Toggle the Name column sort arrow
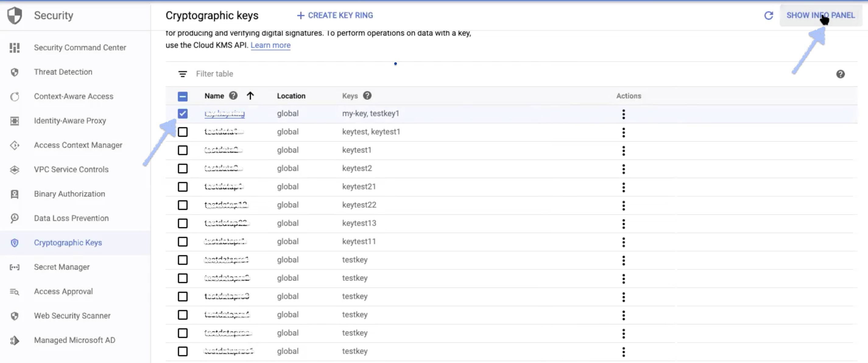 tap(250, 96)
